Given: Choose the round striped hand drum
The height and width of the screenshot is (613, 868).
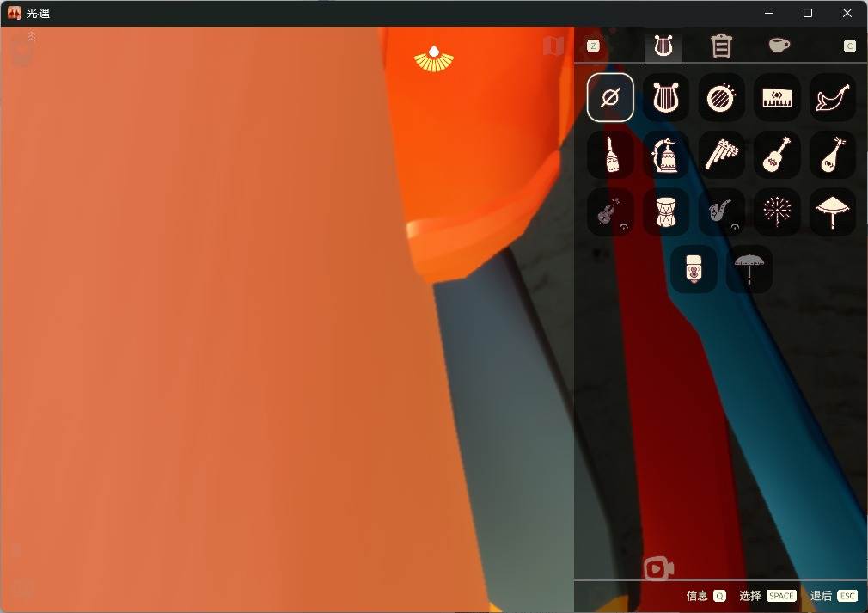Looking at the screenshot, I should (x=721, y=97).
